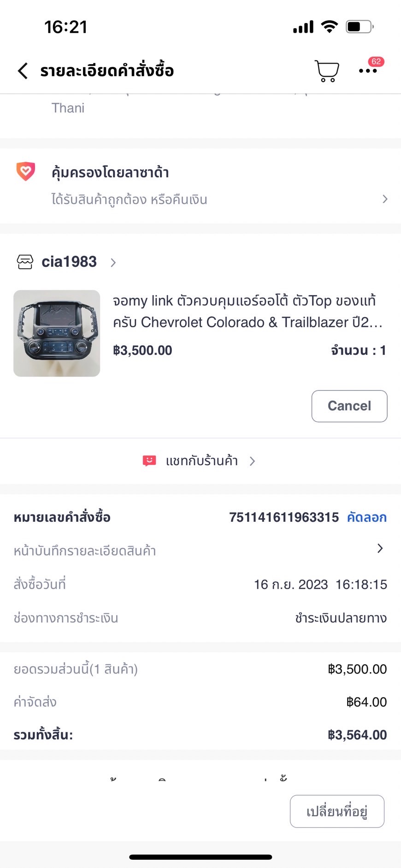This screenshot has height=868, width=401.
Task: Open the Chevrolet control panel product thumbnail
Action: (57, 333)
